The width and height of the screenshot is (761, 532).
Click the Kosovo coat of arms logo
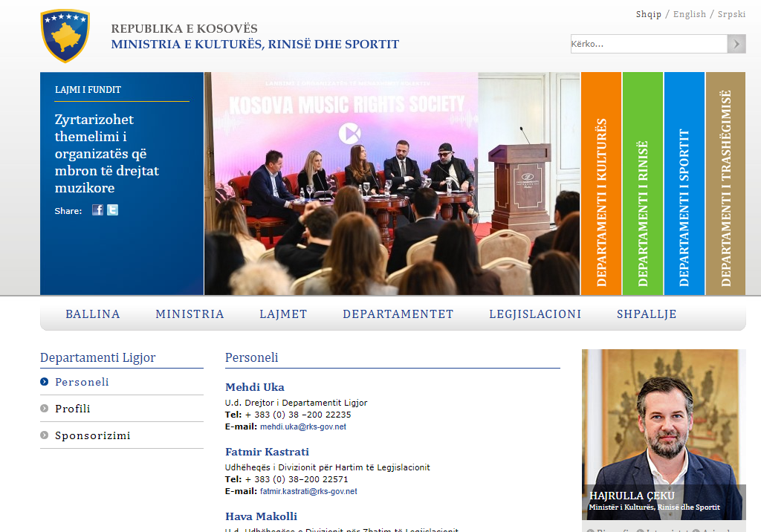[x=65, y=36]
